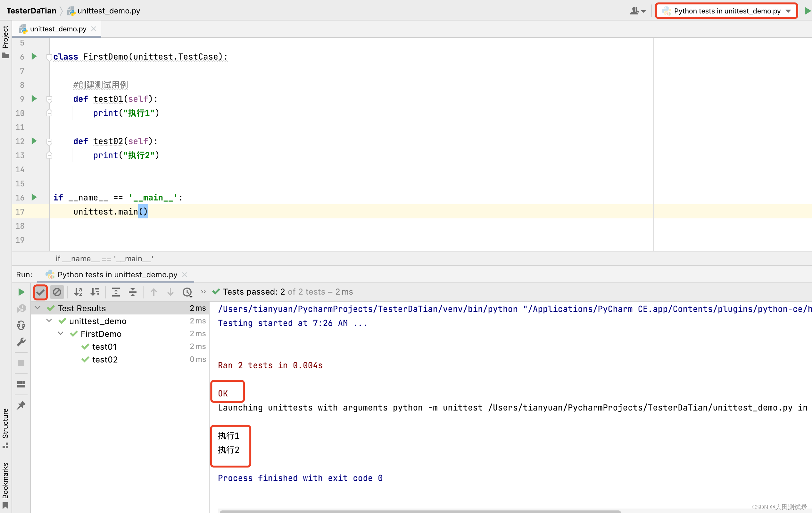Click the pin tab icon in Run sidebar
This screenshot has width=812, height=513.
tap(21, 405)
